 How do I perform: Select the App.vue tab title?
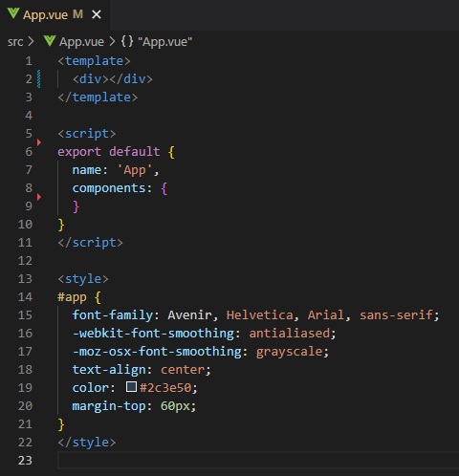click(45, 15)
